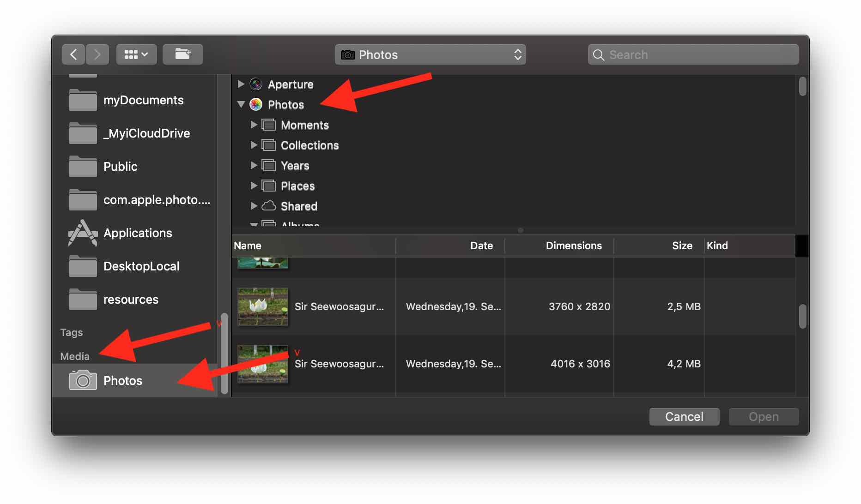Click the back navigation arrow
This screenshot has height=504, width=861.
pyautogui.click(x=73, y=54)
